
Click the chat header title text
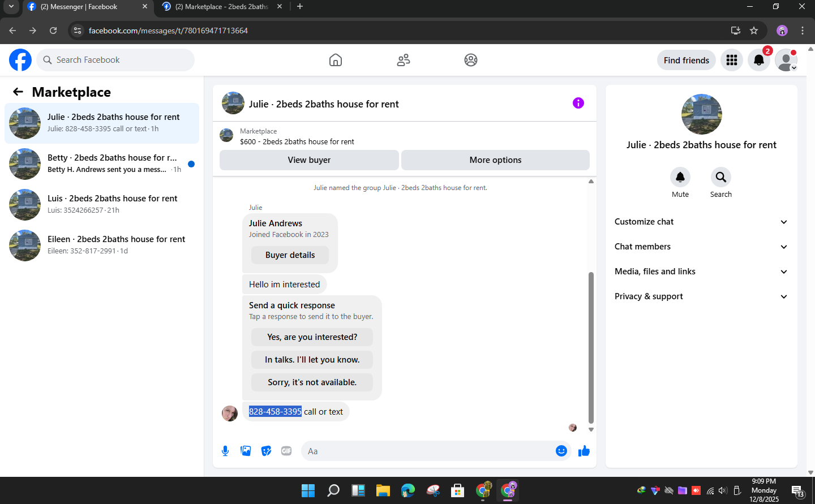(x=324, y=104)
